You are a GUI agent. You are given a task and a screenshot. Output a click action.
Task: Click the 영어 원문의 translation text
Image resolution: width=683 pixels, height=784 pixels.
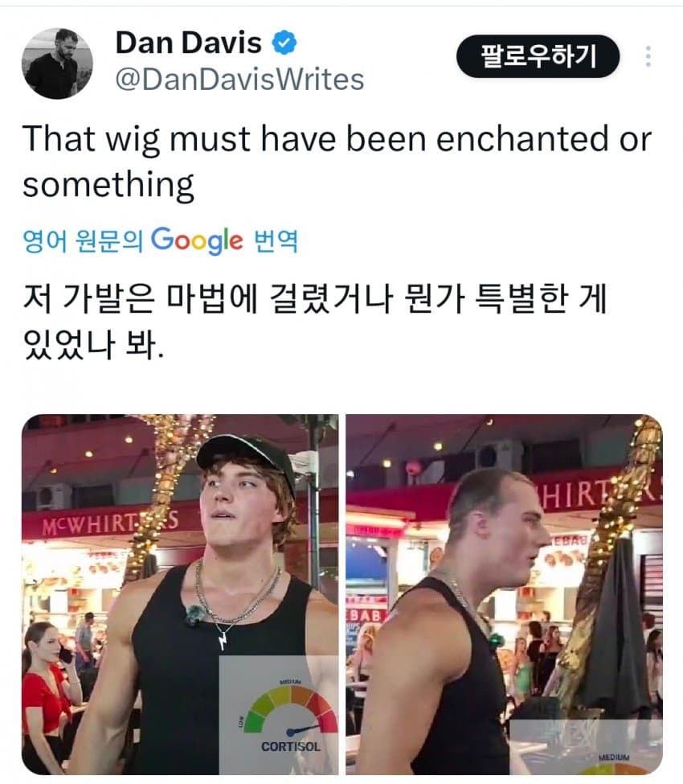point(83,241)
